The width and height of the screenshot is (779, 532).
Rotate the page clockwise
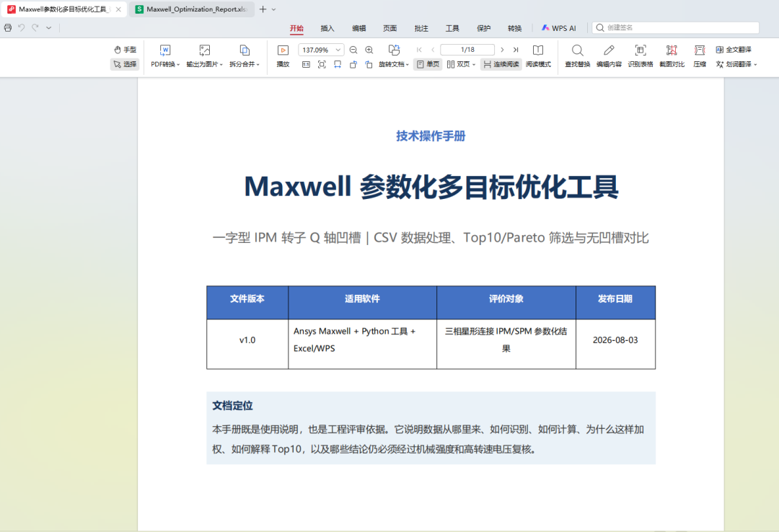(x=369, y=65)
